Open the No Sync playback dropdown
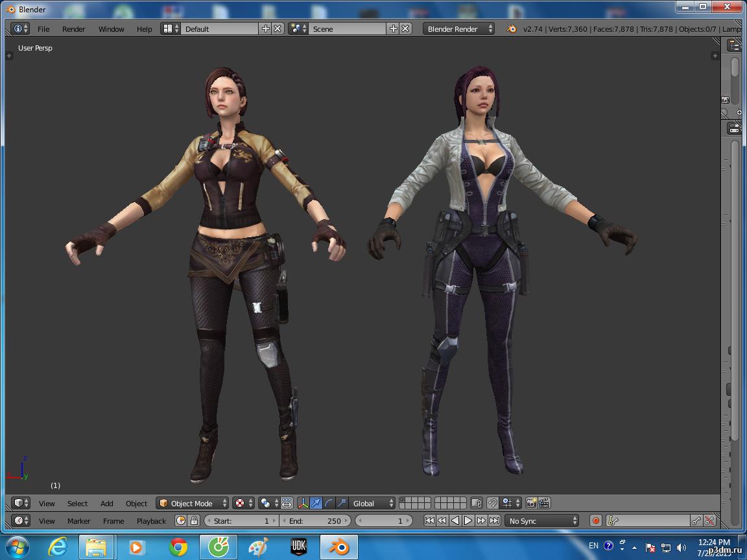This screenshot has height=560, width=747. 542,521
